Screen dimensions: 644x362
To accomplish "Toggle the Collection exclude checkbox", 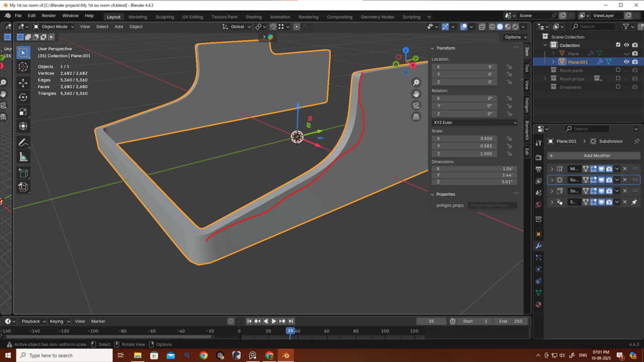I will pos(618,45).
